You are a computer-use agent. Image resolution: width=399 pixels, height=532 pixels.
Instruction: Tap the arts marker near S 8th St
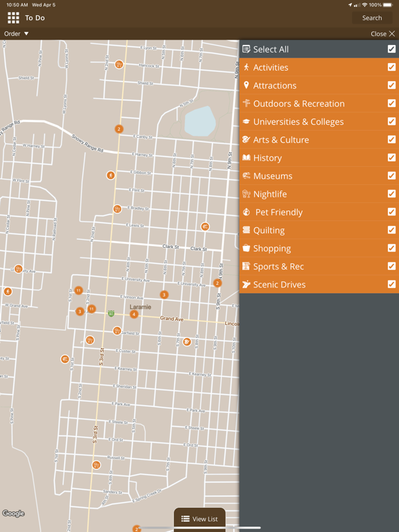point(187,342)
